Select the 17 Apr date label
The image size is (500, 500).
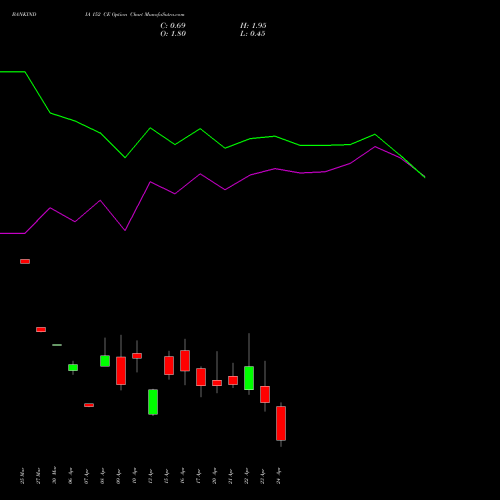click(198, 476)
